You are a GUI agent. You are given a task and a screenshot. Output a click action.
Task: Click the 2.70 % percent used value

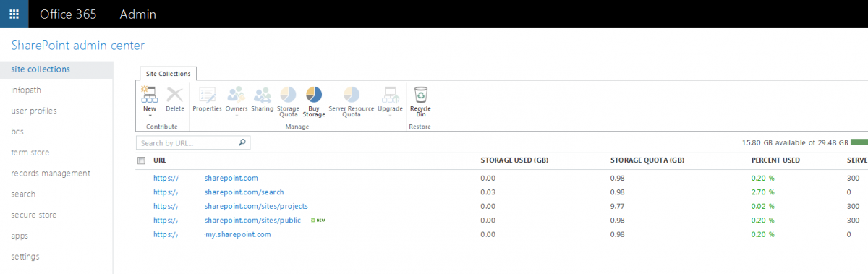(x=763, y=192)
